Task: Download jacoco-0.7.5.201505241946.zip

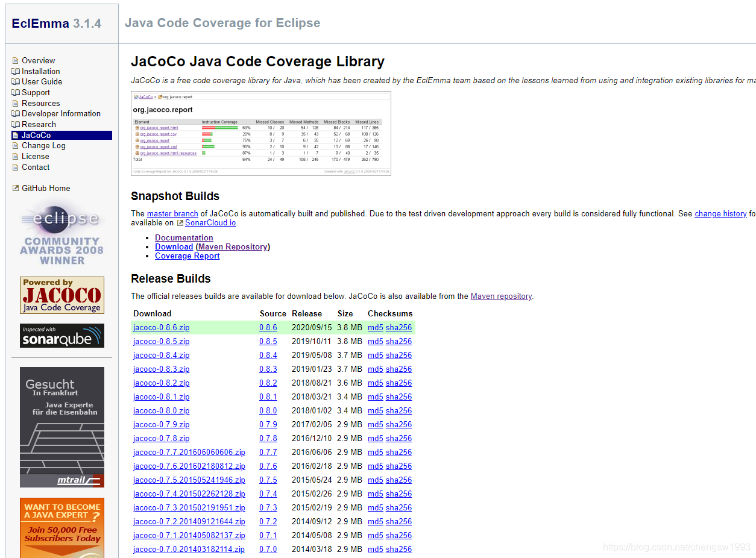Action: click(x=189, y=480)
